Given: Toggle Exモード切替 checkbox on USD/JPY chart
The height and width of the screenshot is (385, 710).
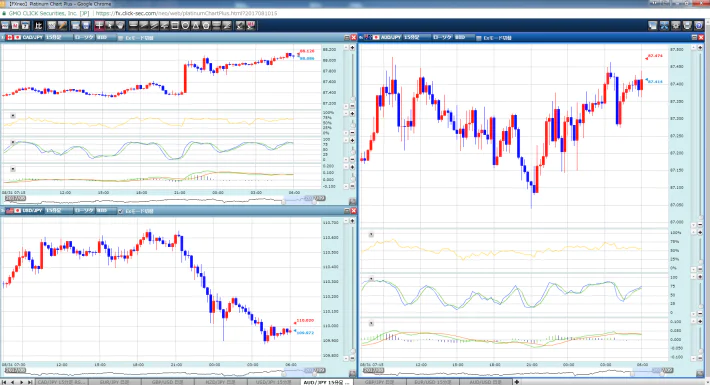Looking at the screenshot, I should (120, 211).
